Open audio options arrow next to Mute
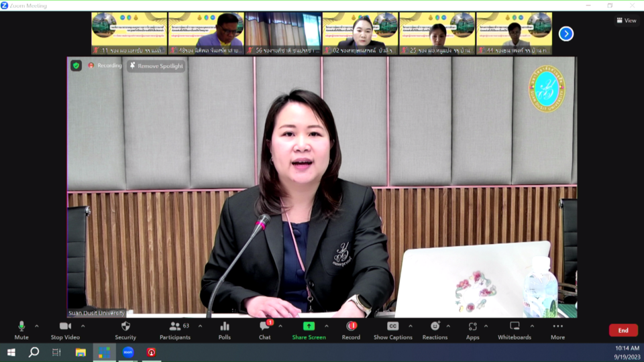The height and width of the screenshot is (362, 644). [36, 326]
